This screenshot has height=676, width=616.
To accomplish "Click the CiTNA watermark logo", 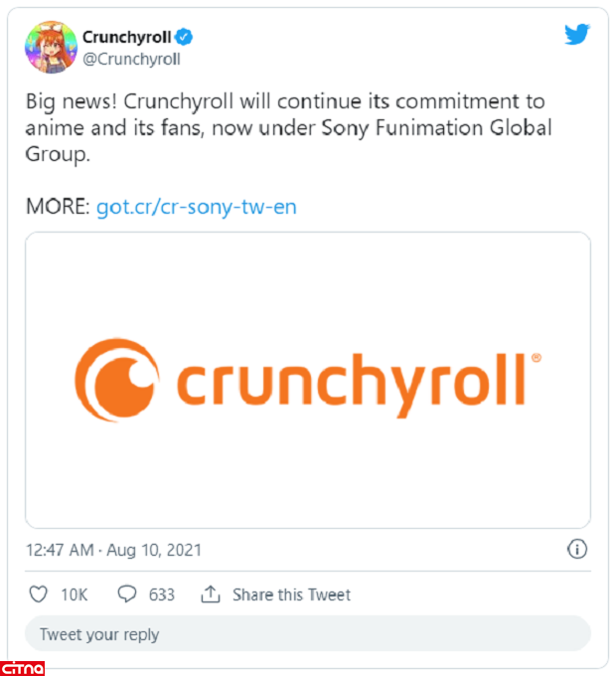I will [x=23, y=667].
